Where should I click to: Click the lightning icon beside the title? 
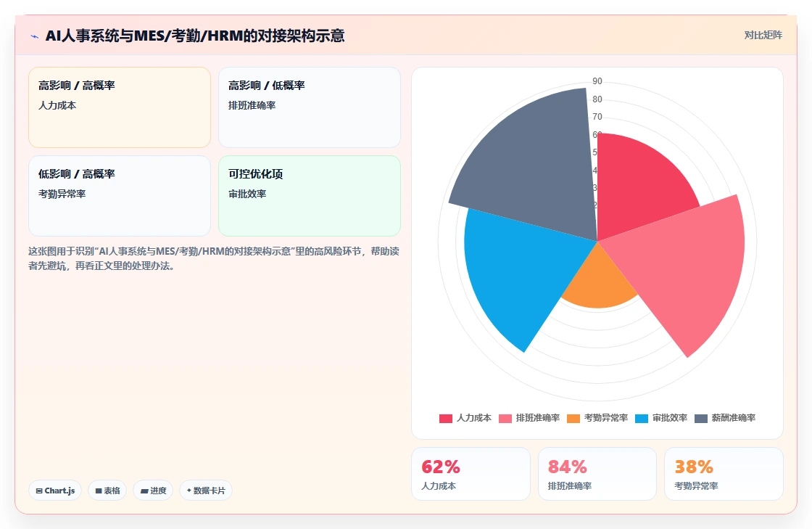pyautogui.click(x=35, y=36)
